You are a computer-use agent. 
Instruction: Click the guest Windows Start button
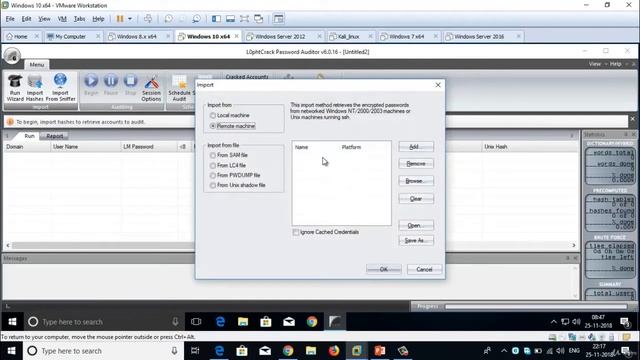pyautogui.click(x=12, y=322)
